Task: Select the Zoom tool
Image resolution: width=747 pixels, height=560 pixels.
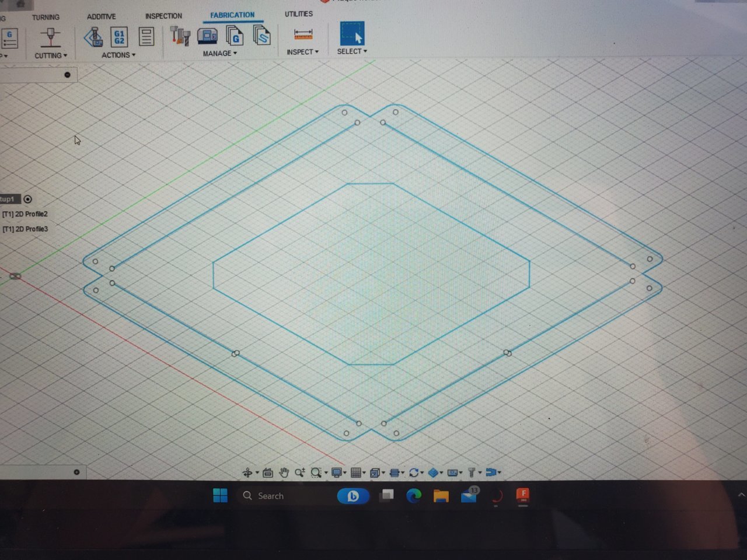Action: (300, 473)
